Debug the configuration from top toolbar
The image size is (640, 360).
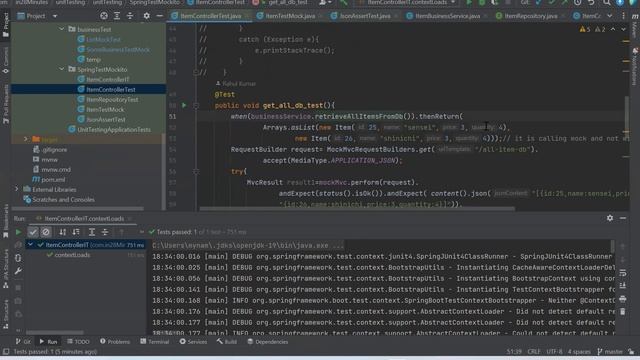(x=482, y=2)
